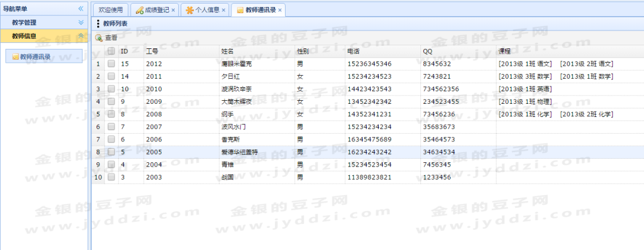Switch to the 欢迎使用 tab
This screenshot has width=644, height=250.
coord(110,10)
